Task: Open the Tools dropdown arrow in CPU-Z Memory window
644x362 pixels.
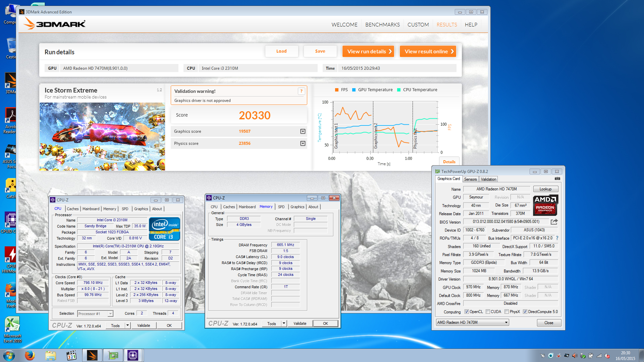Action: (x=284, y=323)
